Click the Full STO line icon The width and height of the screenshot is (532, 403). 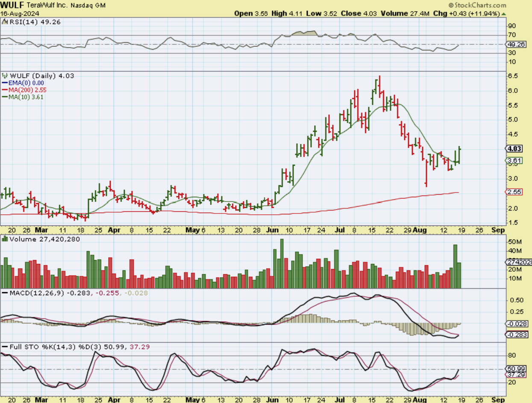pyautogui.click(x=5, y=347)
